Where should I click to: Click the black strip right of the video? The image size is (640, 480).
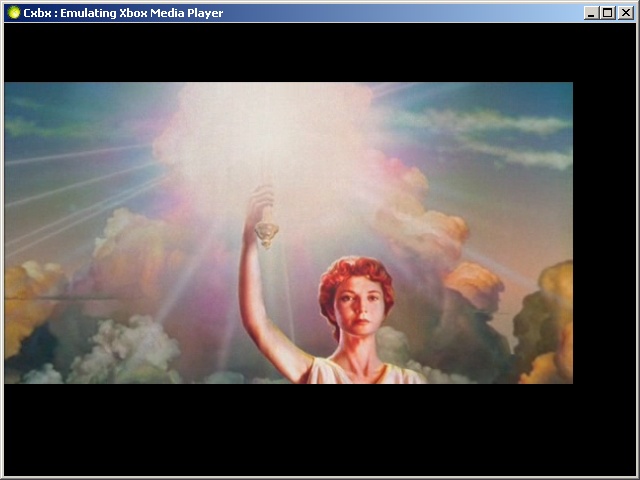click(x=603, y=230)
